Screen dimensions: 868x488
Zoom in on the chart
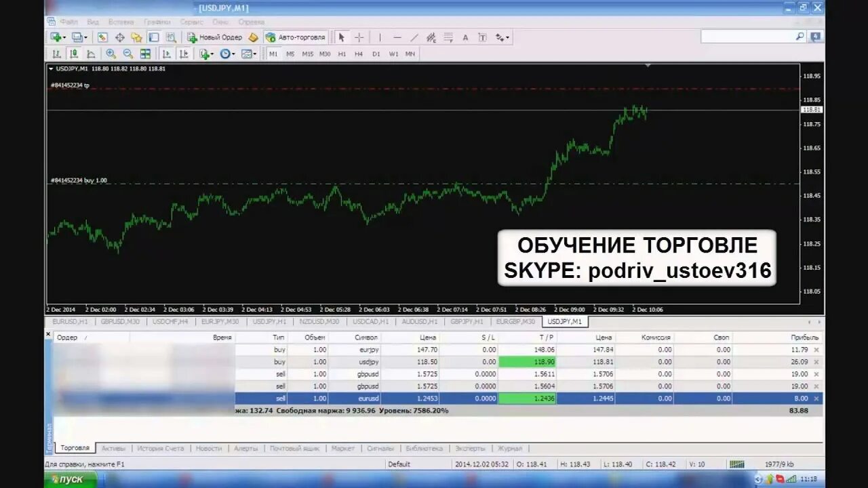111,54
